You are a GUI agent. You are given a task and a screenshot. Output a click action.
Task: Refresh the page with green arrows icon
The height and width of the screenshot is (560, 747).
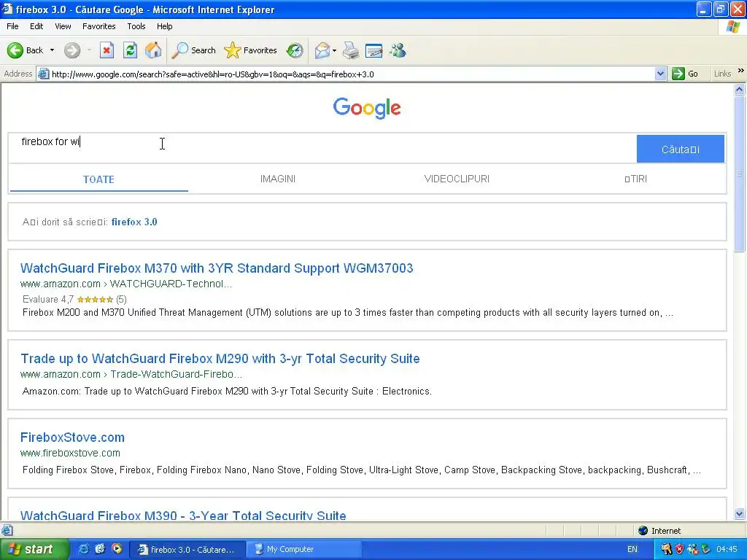(x=130, y=50)
